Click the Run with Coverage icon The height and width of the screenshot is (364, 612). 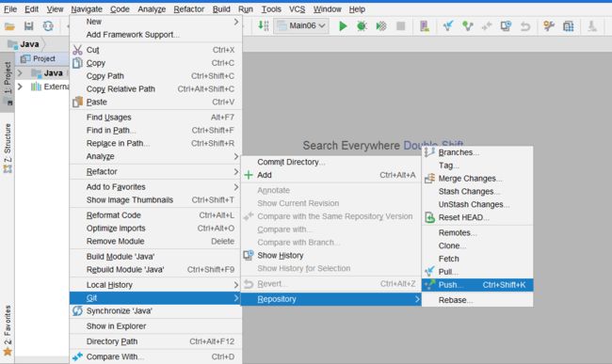[381, 26]
